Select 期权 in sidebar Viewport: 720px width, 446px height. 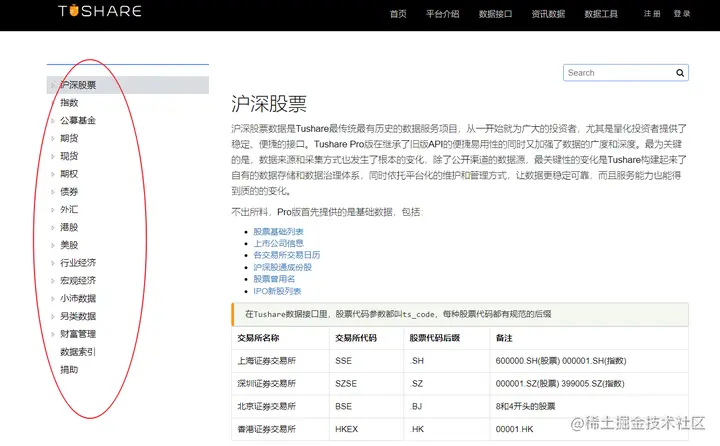click(x=69, y=174)
